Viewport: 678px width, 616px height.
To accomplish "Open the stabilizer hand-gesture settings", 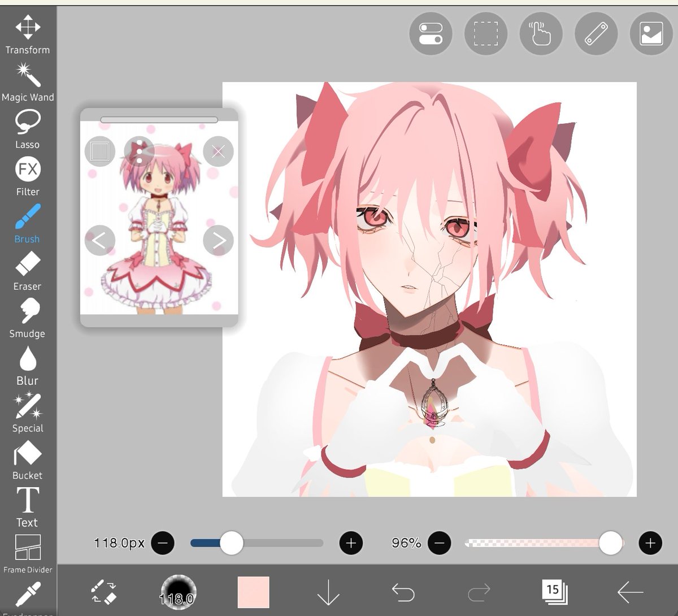I will point(541,33).
